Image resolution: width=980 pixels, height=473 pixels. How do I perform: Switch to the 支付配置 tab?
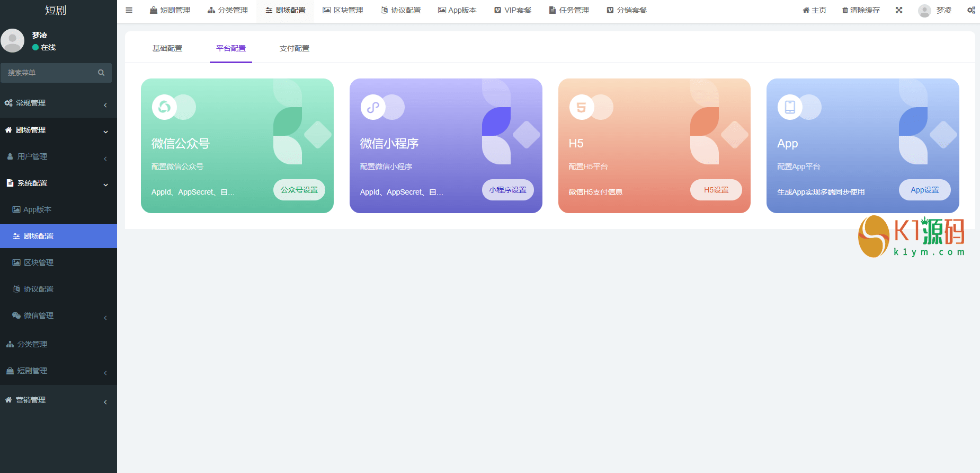pyautogui.click(x=295, y=48)
